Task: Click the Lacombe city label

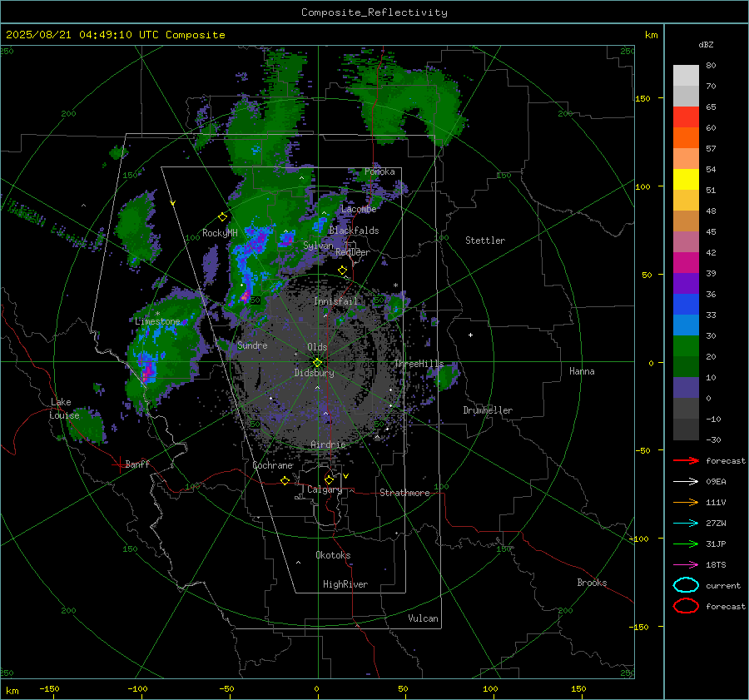Action: point(359,209)
